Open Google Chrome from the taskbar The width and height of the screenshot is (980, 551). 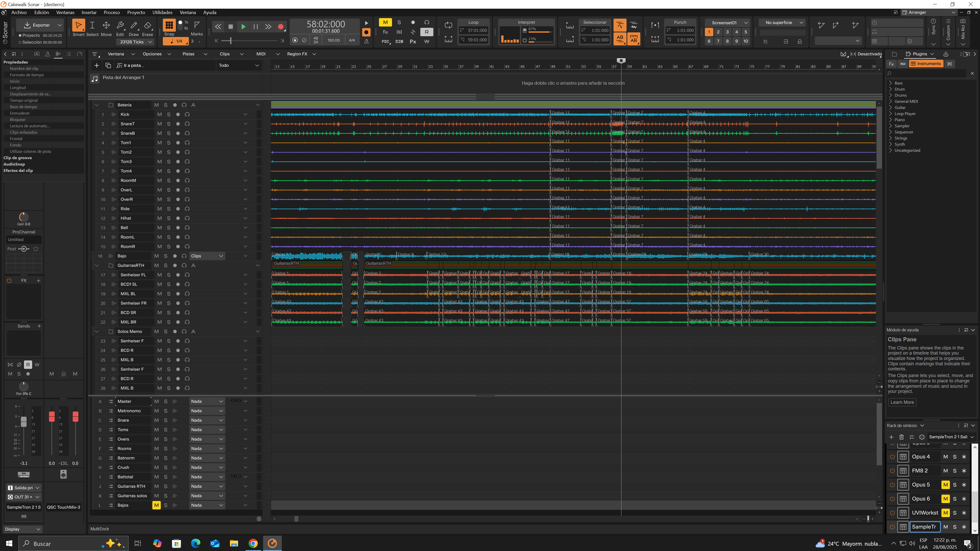(253, 543)
